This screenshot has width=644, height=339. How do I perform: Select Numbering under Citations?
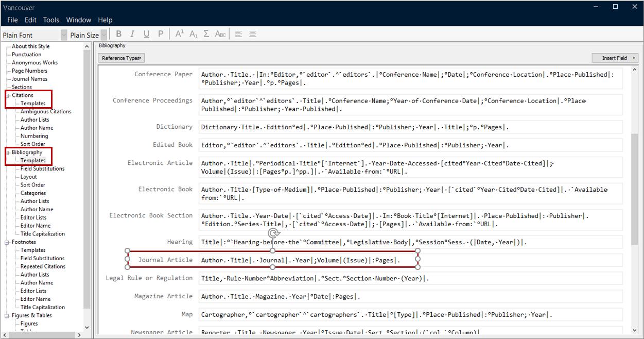click(34, 136)
